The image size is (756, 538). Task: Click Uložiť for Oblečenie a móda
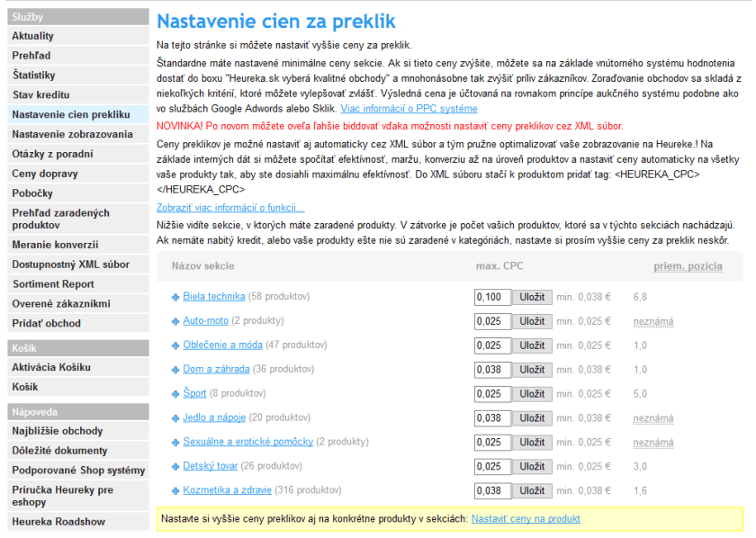tap(532, 345)
